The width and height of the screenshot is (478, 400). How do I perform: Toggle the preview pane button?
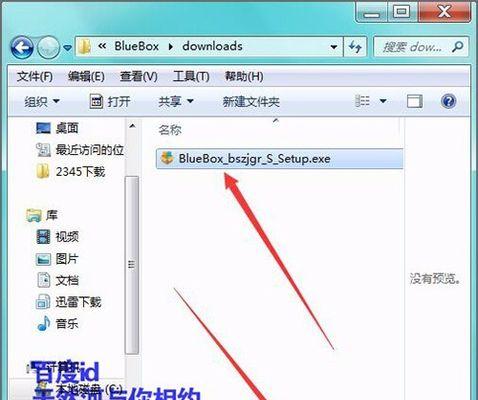415,101
